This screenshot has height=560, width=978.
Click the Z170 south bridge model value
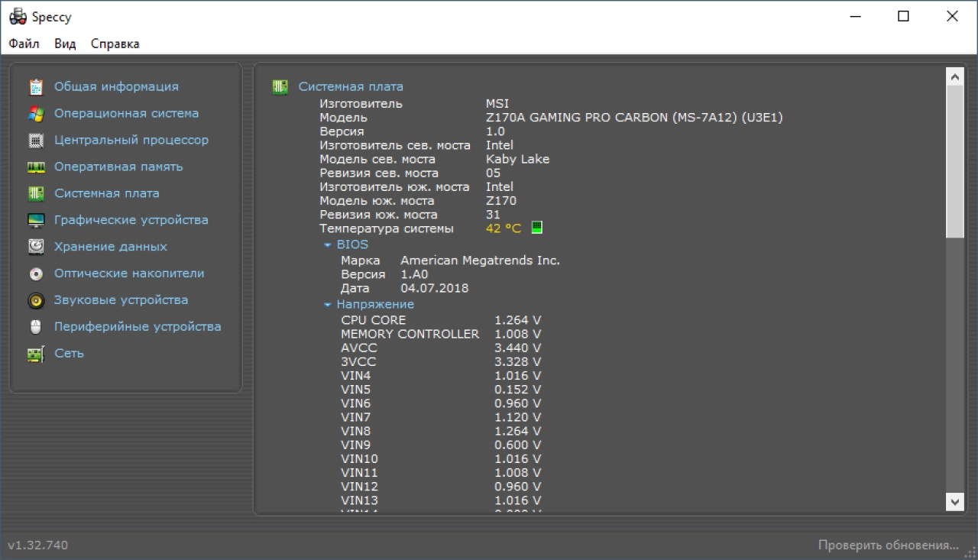pyautogui.click(x=501, y=201)
